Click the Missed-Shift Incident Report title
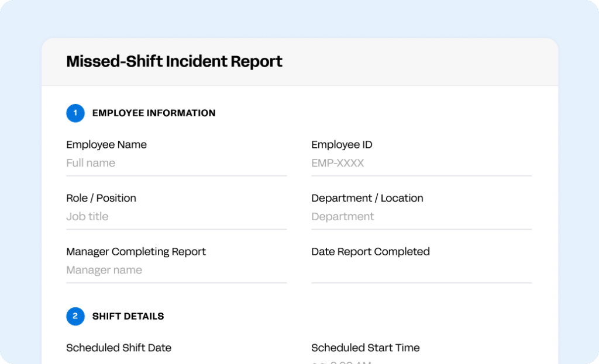The image size is (599, 364). coord(174,61)
